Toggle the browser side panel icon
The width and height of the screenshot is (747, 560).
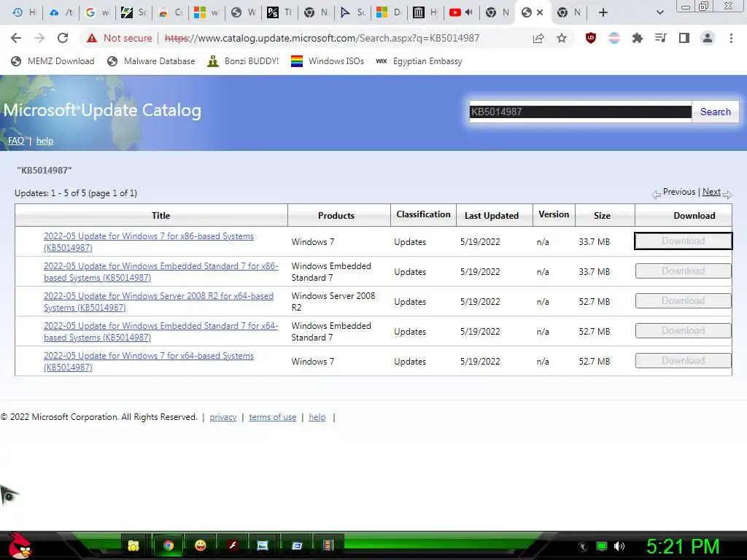[684, 38]
